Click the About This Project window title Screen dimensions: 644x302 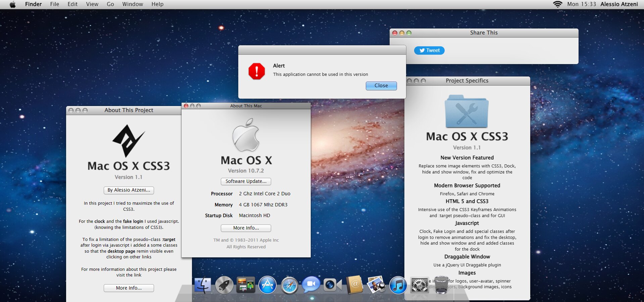click(x=129, y=110)
